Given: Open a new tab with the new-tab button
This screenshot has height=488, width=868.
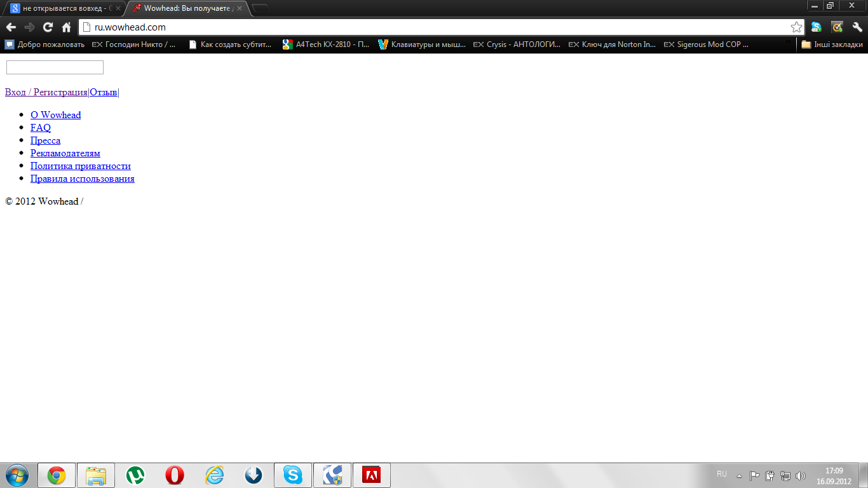Looking at the screenshot, I should coord(261,9).
